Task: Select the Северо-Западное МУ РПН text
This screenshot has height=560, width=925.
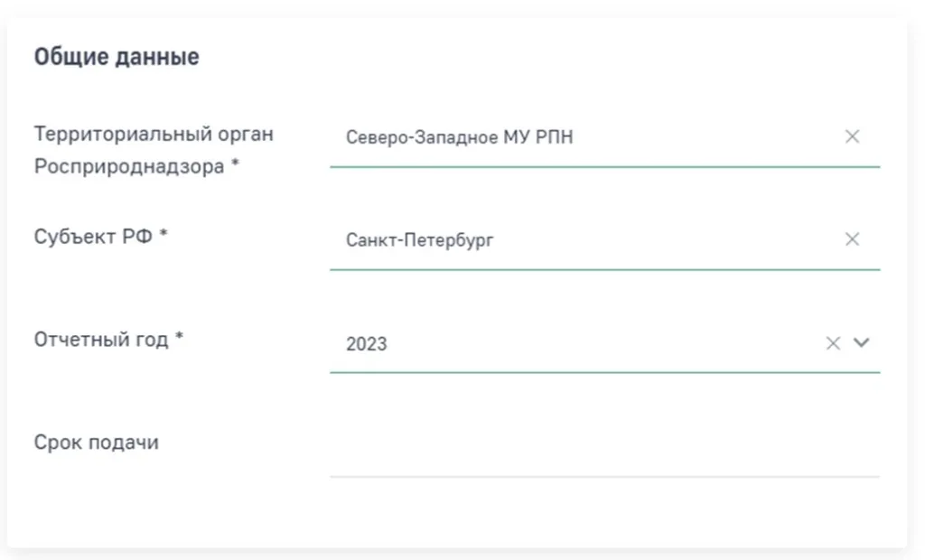Action: pyautogui.click(x=460, y=137)
